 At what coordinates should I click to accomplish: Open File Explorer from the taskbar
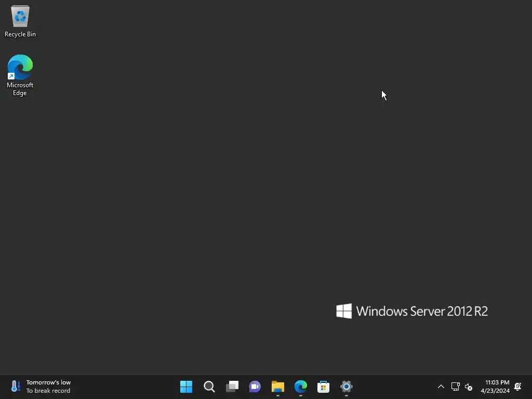278,387
